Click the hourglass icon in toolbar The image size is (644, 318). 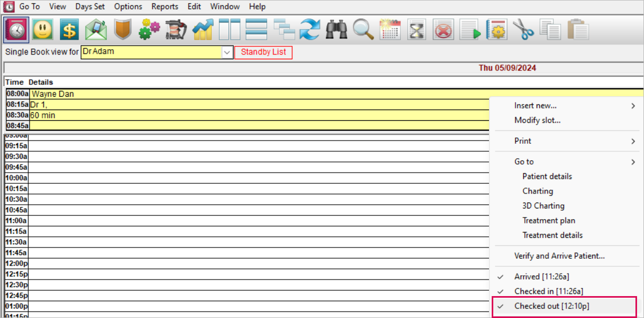(417, 29)
